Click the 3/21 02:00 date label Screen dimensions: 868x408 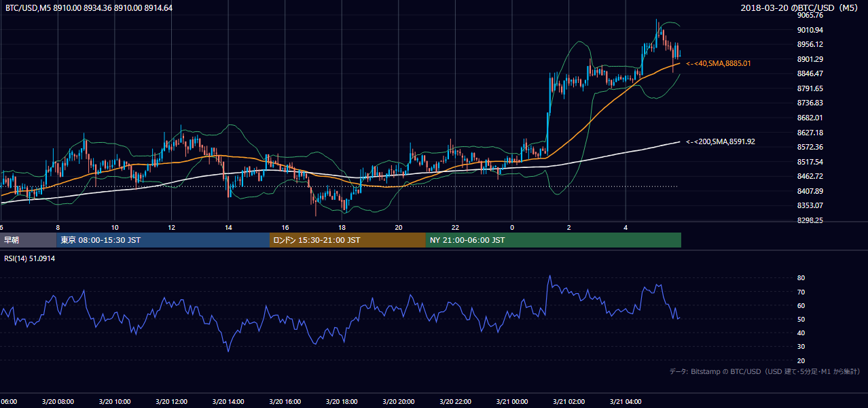(568, 402)
